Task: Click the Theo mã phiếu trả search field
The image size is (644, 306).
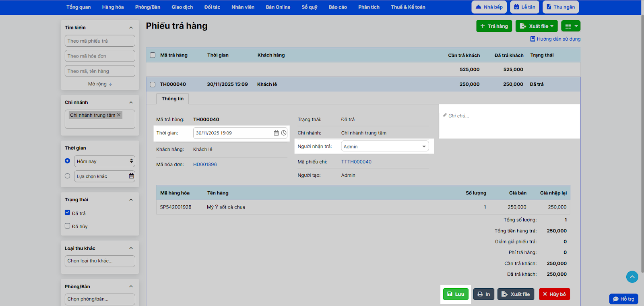Action: click(x=100, y=41)
